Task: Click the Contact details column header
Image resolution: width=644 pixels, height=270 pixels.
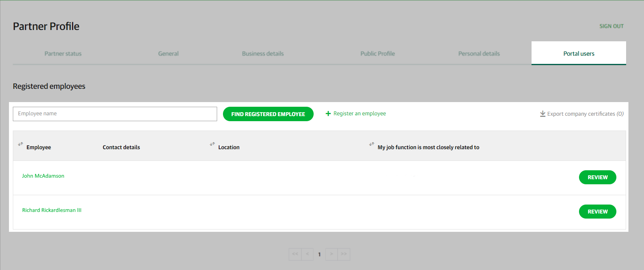Action: (x=121, y=147)
